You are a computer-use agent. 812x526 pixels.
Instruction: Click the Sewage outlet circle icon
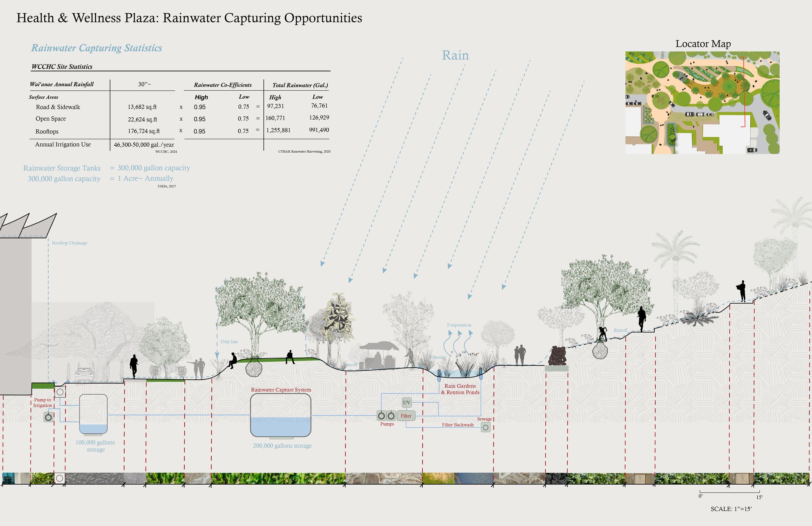(486, 427)
